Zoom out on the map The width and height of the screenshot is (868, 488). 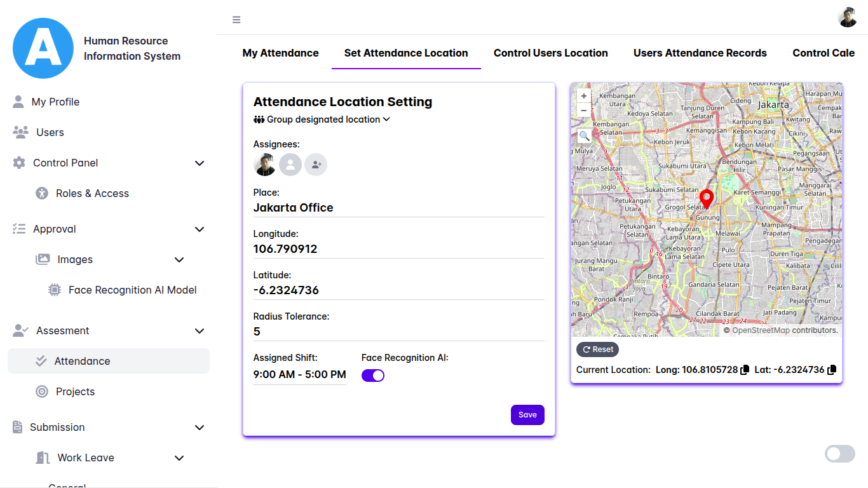[x=584, y=110]
